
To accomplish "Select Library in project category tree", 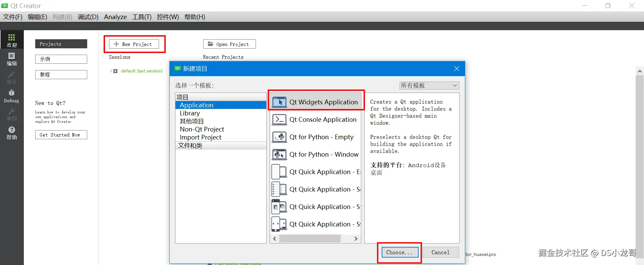I will tap(190, 113).
